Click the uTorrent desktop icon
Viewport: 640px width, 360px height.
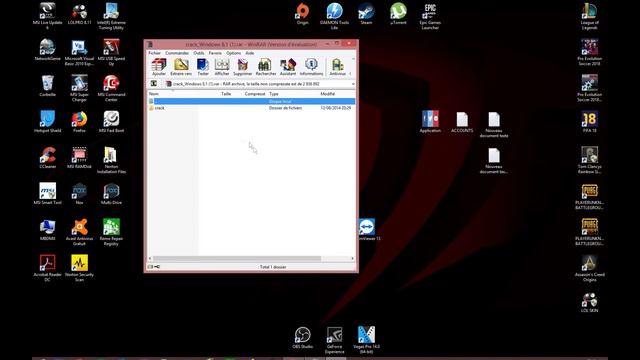tap(398, 14)
